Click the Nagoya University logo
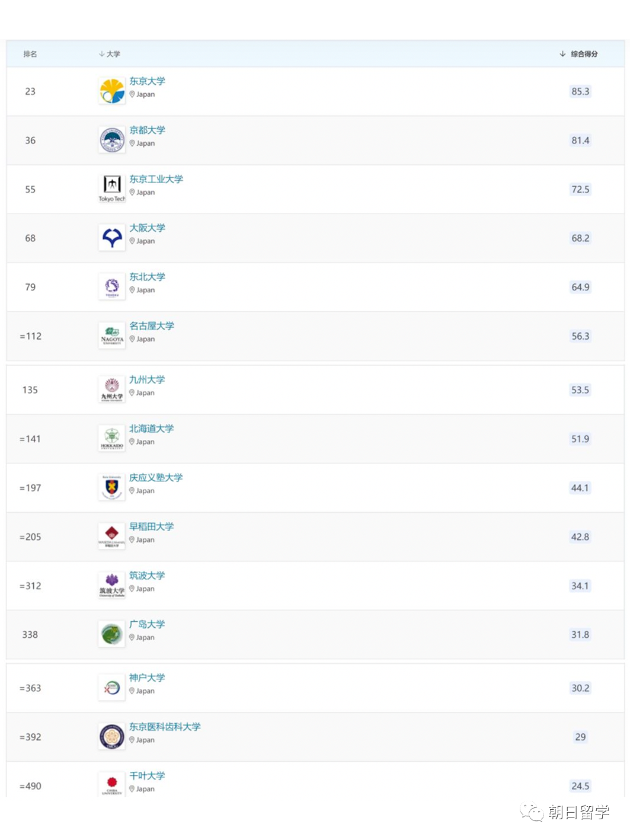Image resolution: width=630 pixels, height=840 pixels. pos(112,336)
